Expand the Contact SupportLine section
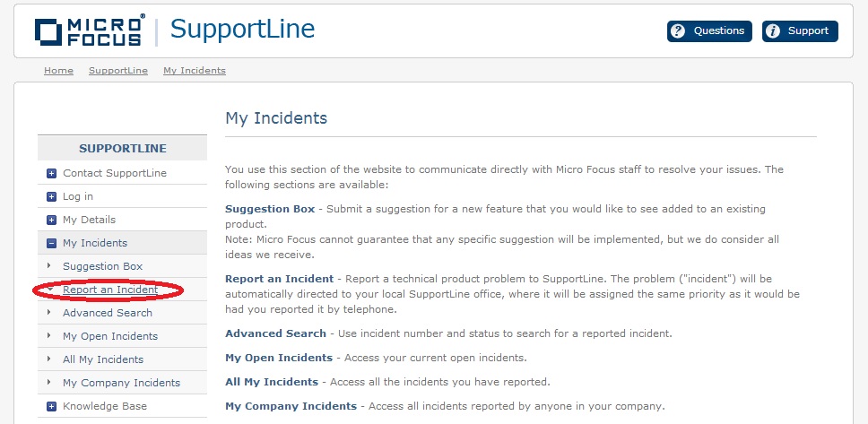Screen dimensions: 868x424 51,173
